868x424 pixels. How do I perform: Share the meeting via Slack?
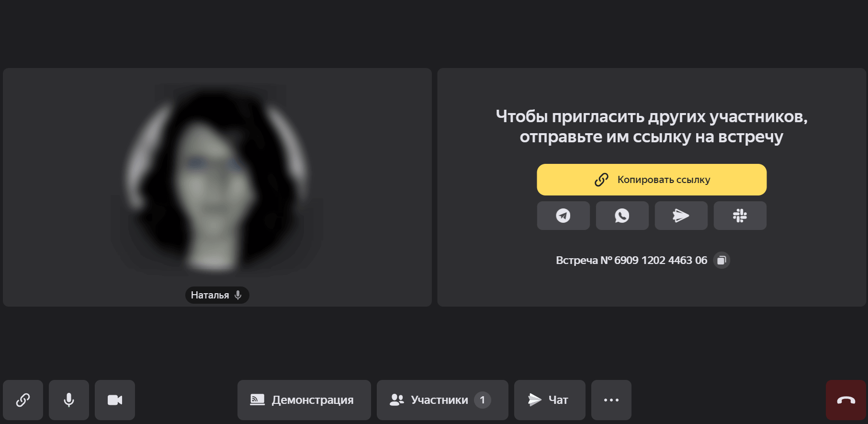(740, 216)
